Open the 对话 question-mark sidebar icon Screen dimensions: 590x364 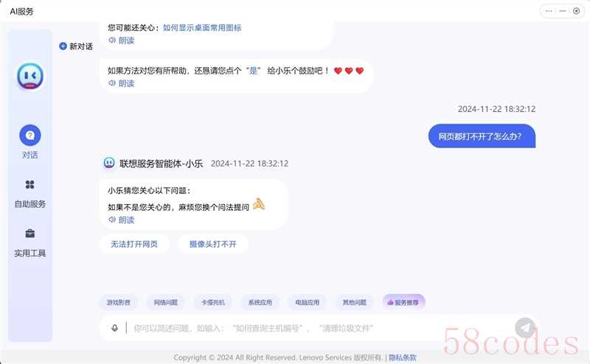[x=30, y=136]
